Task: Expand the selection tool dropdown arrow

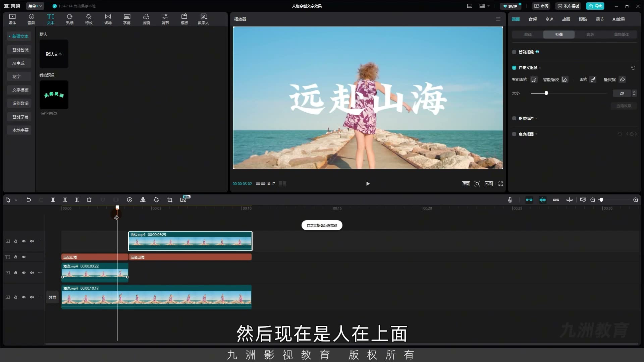Action: 16,200
